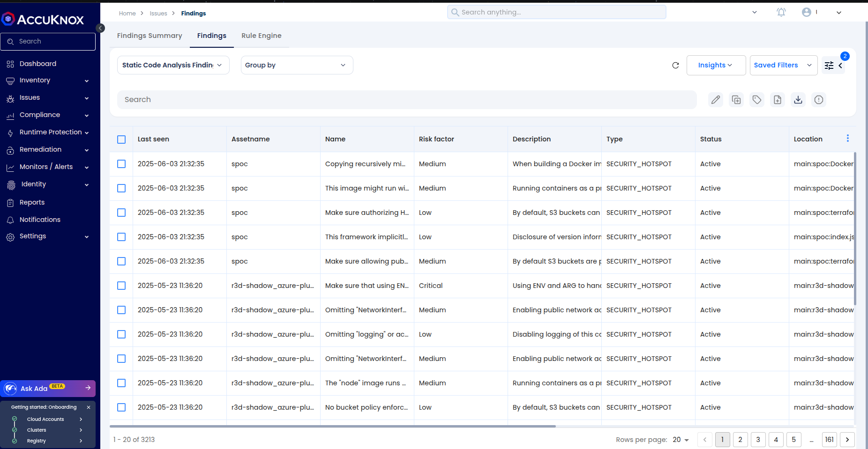
Task: Click the Ask Ada assistant icon
Action: pos(10,389)
